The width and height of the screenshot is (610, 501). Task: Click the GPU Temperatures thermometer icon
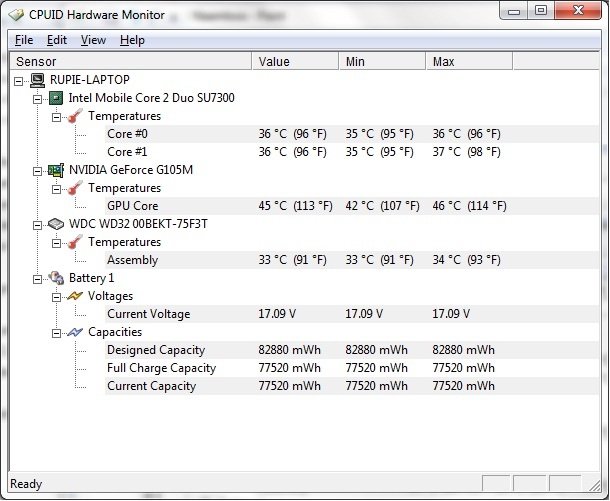pyautogui.click(x=75, y=188)
